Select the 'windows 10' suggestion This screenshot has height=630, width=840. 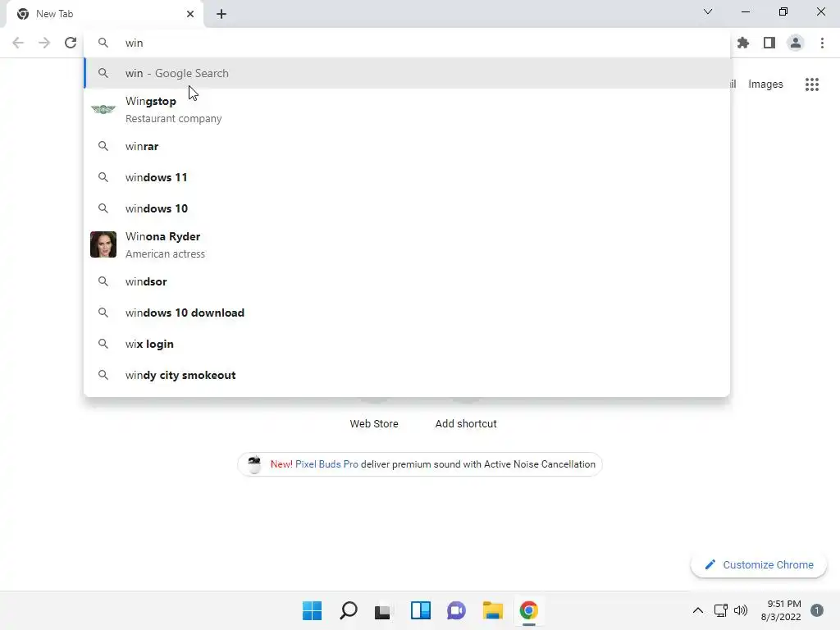point(407,208)
